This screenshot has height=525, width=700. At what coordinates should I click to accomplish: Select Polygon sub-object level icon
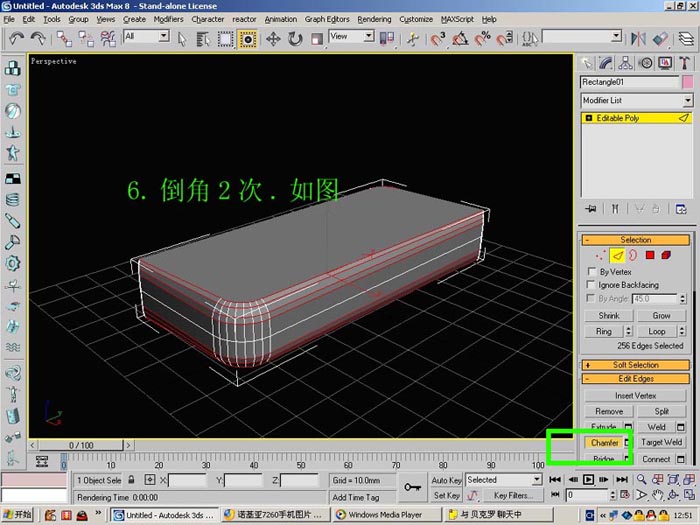pos(650,255)
